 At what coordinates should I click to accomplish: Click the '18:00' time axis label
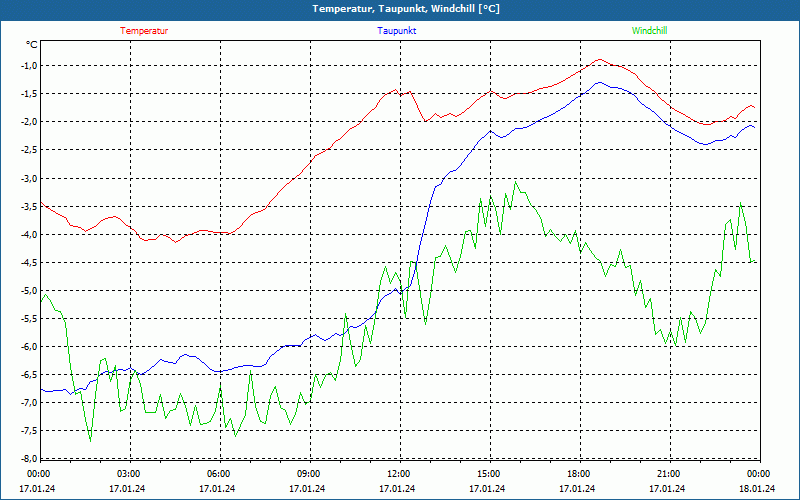click(x=578, y=474)
